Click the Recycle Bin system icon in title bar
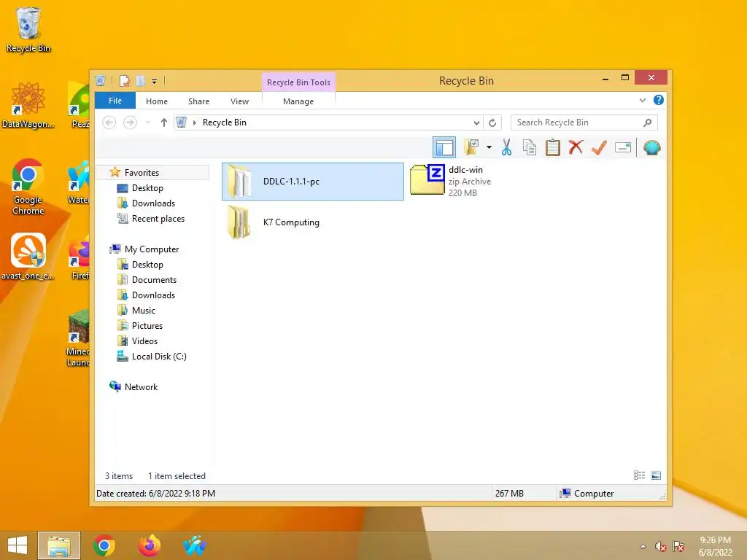Image resolution: width=747 pixels, height=560 pixels. [100, 80]
